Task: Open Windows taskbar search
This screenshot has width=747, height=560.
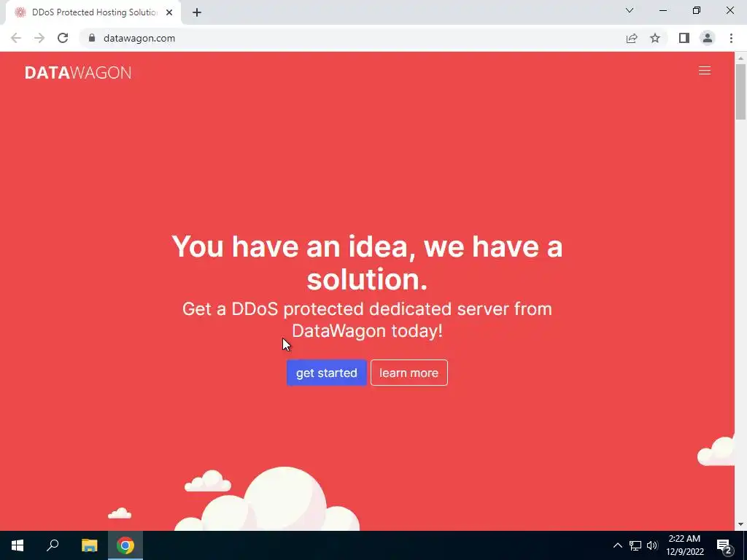Action: click(53, 545)
